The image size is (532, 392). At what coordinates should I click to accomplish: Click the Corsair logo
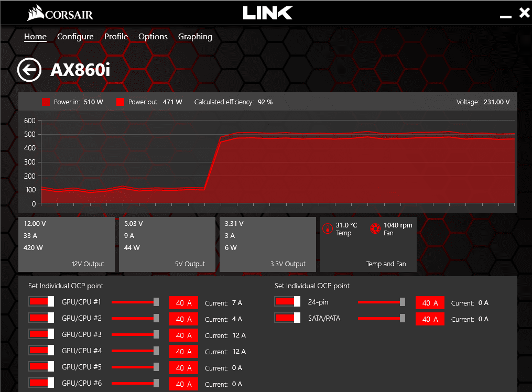point(60,13)
